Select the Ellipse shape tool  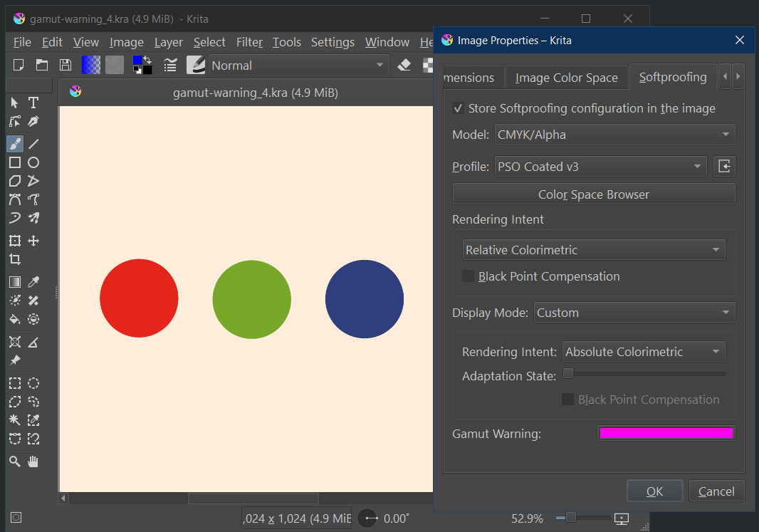coord(33,162)
